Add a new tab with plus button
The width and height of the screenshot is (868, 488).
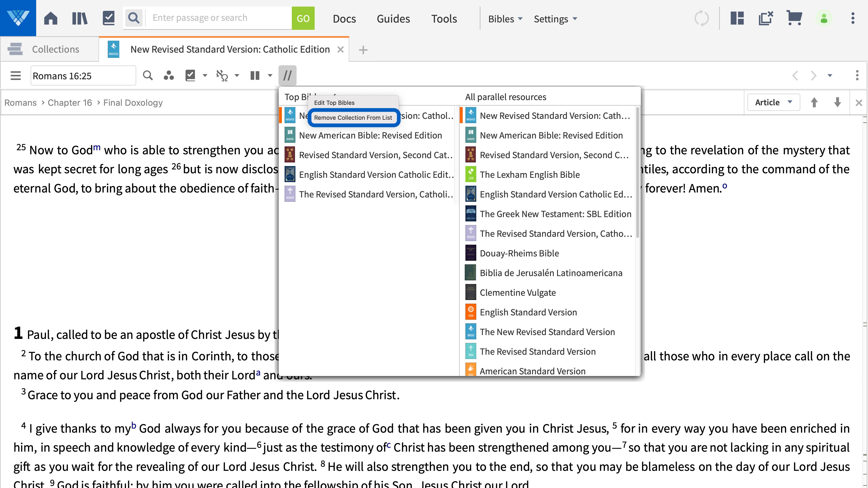[x=363, y=50]
